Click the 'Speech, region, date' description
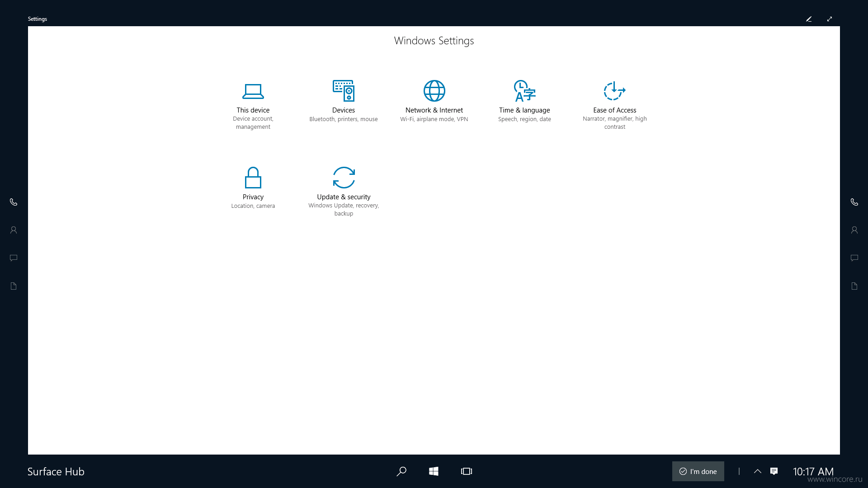The width and height of the screenshot is (868, 488). [524, 119]
